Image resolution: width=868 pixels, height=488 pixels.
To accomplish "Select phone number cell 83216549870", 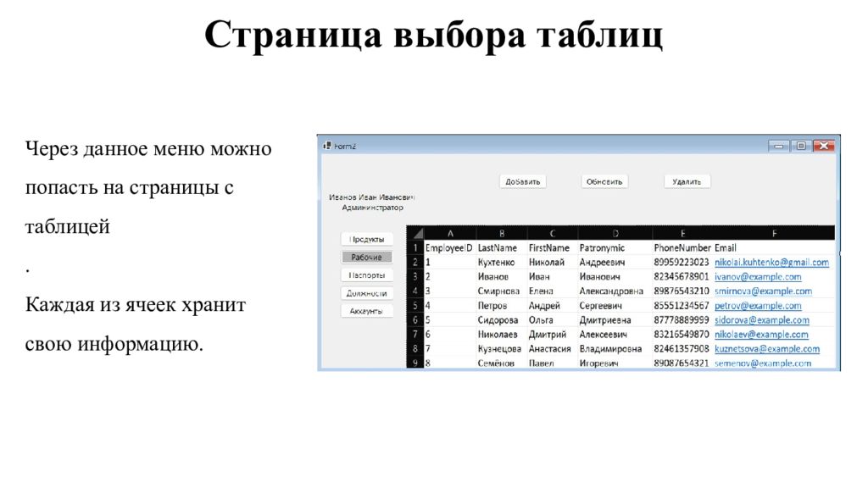I will click(682, 334).
